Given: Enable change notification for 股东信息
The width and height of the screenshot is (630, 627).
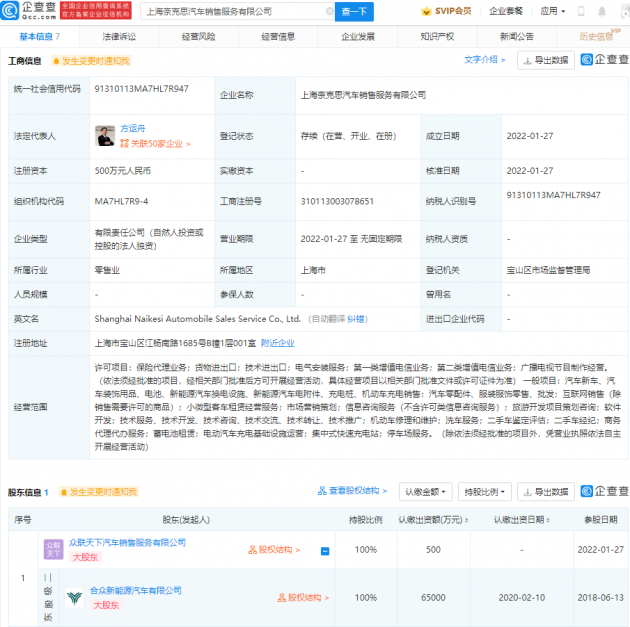Looking at the screenshot, I should coord(99,492).
